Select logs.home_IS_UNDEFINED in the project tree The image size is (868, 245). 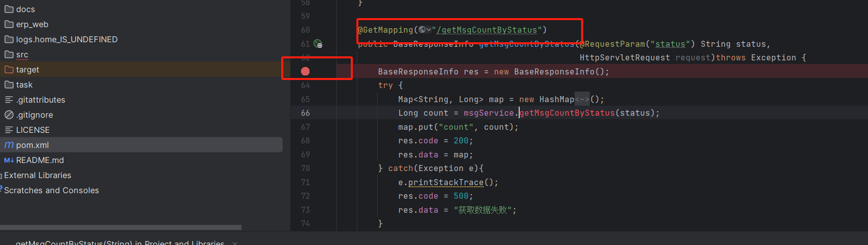tap(141, 39)
